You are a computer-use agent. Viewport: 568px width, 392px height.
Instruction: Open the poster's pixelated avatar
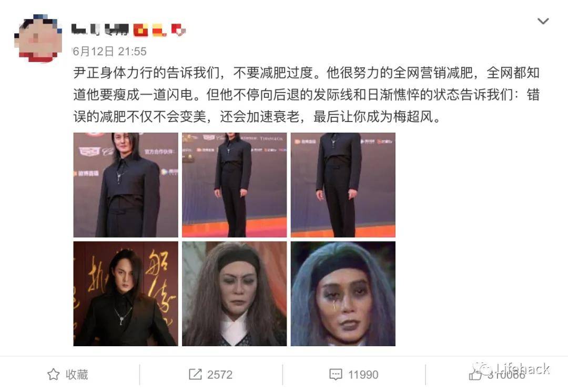38,38
